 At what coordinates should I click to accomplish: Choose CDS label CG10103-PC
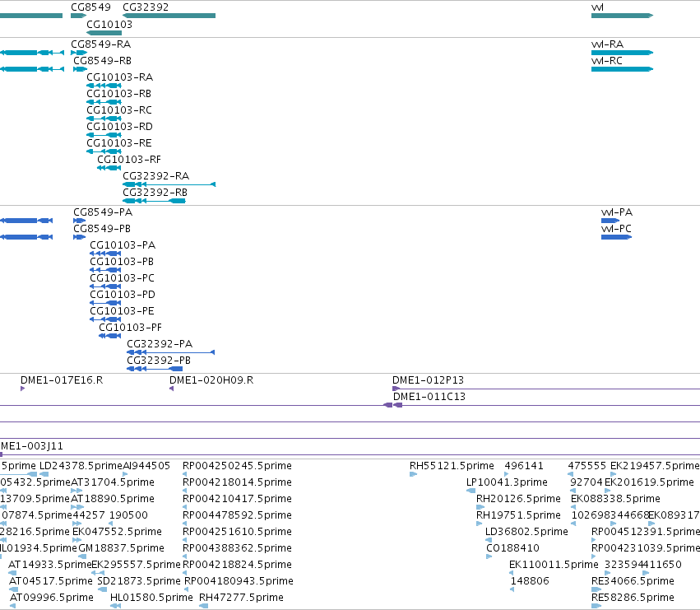[x=123, y=278]
